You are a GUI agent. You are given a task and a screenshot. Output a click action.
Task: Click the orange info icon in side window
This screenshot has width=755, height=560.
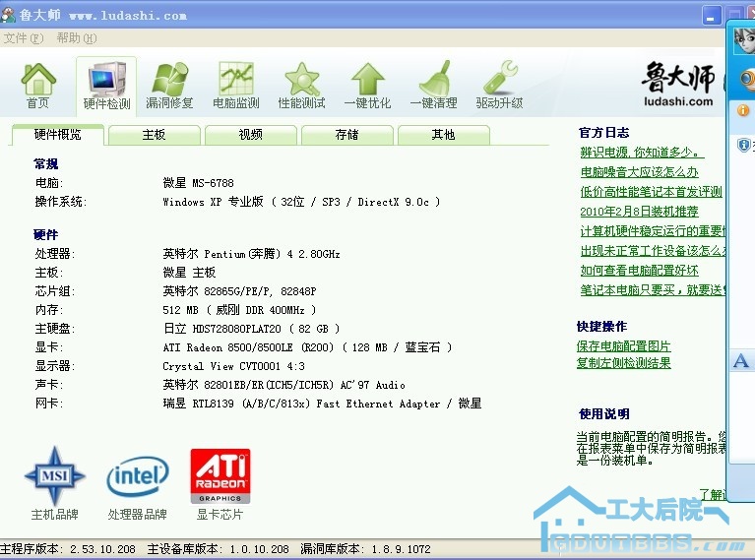click(743, 110)
